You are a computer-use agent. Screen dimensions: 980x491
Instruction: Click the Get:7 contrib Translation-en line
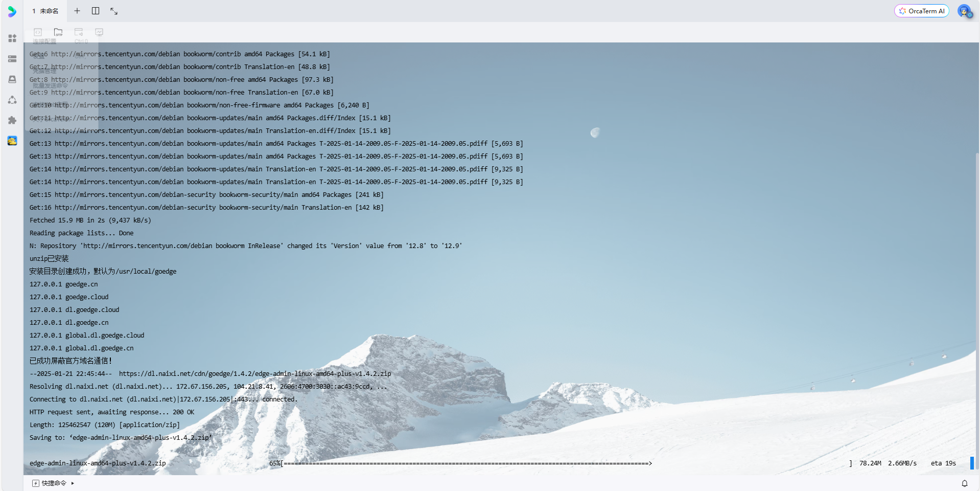(180, 67)
